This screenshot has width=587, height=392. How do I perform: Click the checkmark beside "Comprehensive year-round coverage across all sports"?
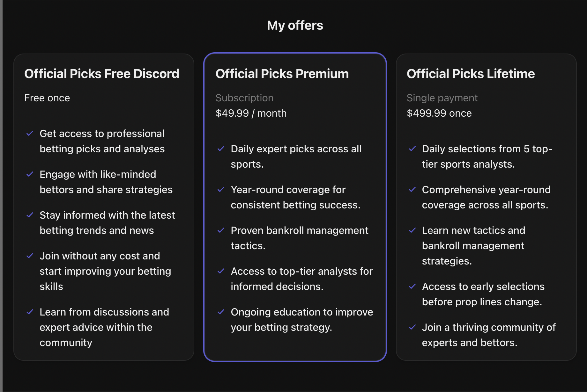[x=413, y=189]
